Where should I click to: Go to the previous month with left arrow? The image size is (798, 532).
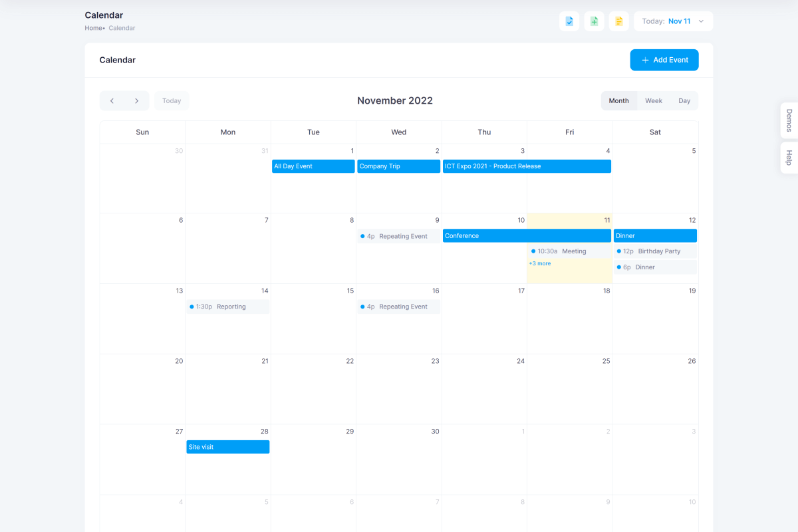(x=112, y=101)
